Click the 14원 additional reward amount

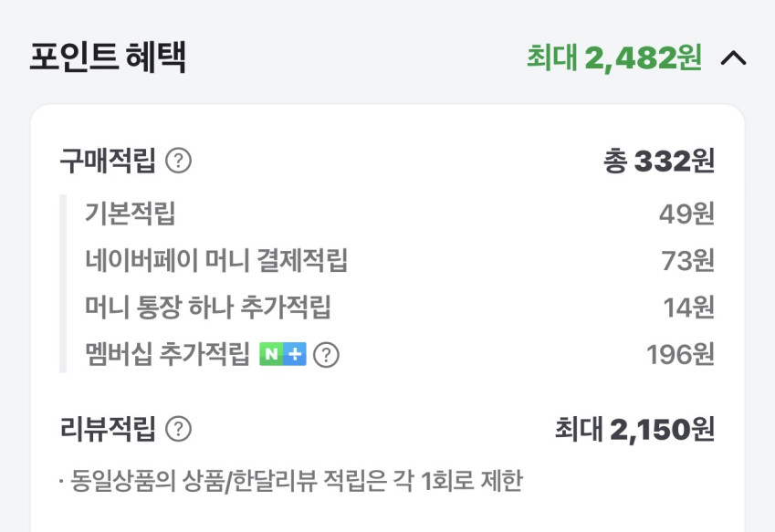(688, 308)
